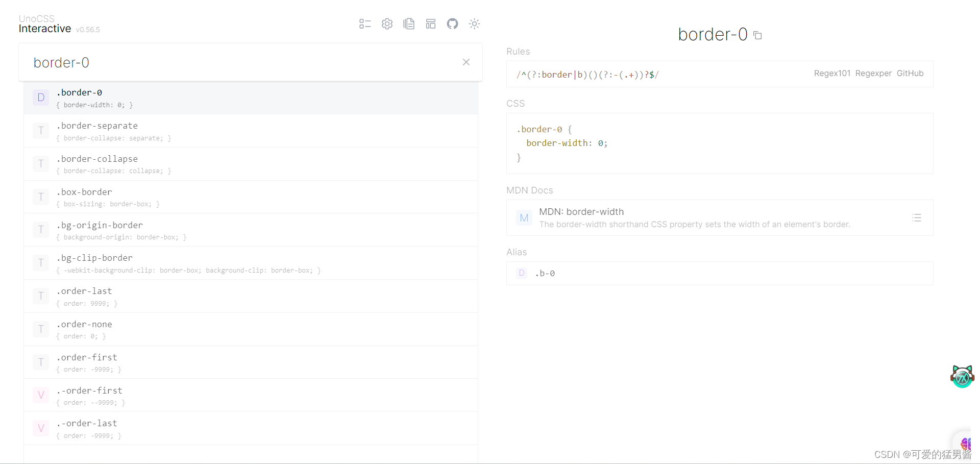Open the settings gear icon
This screenshot has width=980, height=464.
(387, 23)
